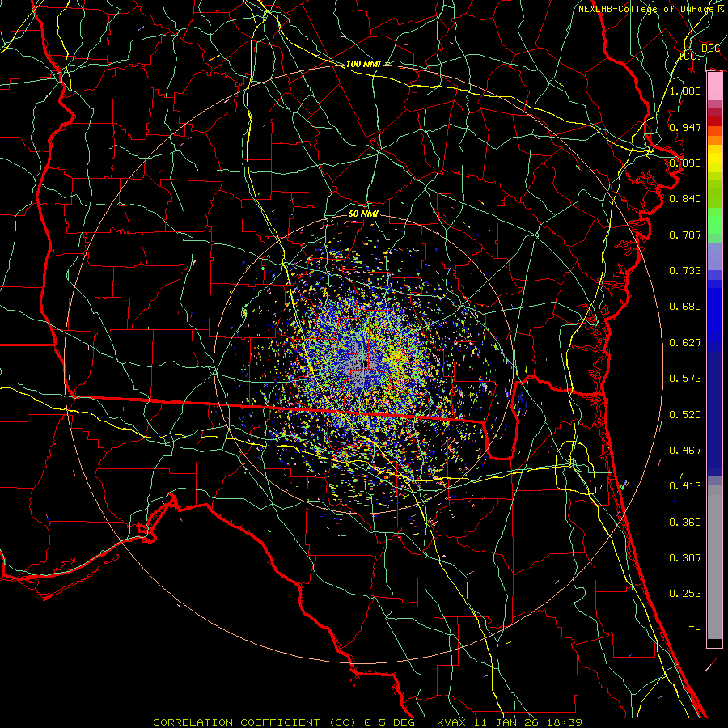Click the 0.253 value on the color scale
This screenshot has height=728, width=728.
click(x=685, y=594)
